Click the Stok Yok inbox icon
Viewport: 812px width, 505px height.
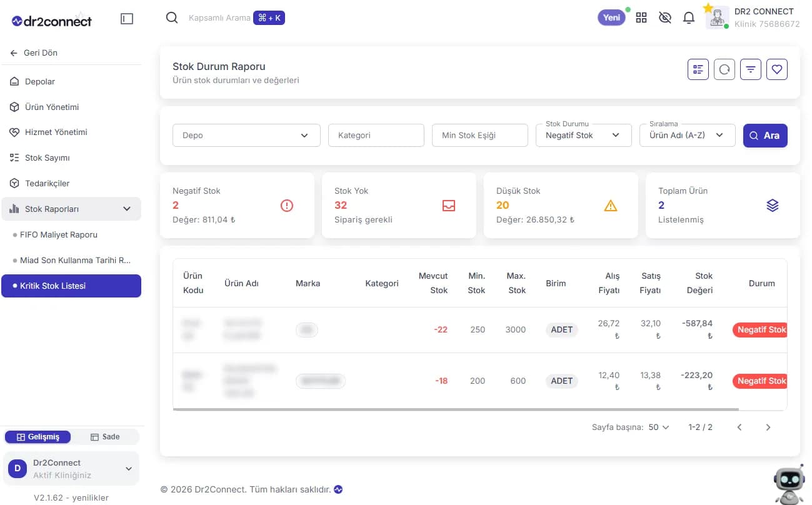coord(449,205)
